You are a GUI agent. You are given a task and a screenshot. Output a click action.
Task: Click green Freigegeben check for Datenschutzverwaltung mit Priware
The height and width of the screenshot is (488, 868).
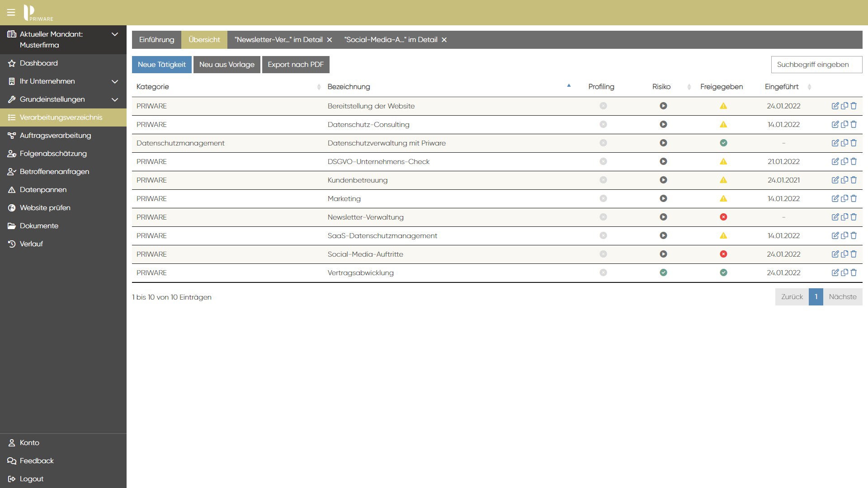point(723,143)
